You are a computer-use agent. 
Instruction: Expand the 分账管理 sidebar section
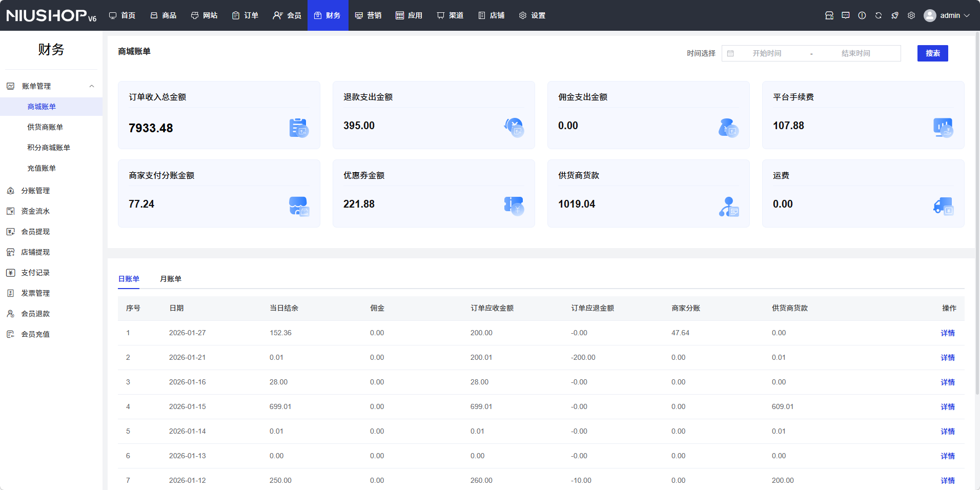[x=35, y=191]
